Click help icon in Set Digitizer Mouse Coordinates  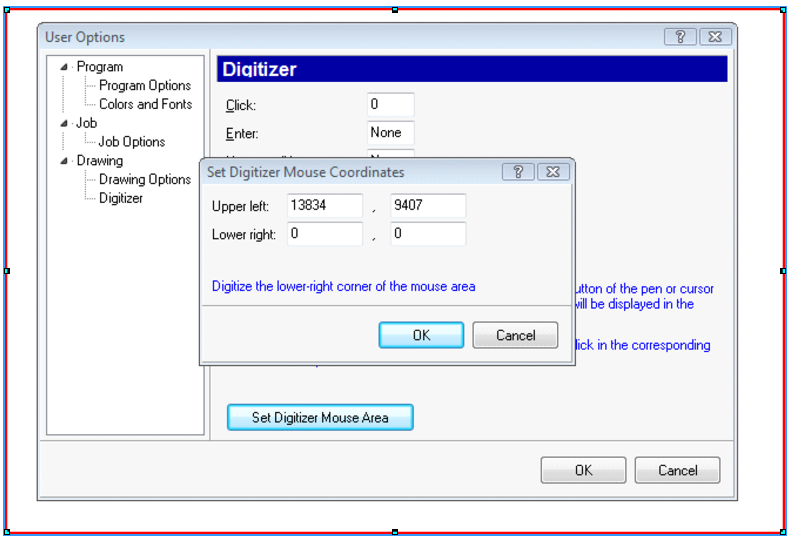pos(518,172)
